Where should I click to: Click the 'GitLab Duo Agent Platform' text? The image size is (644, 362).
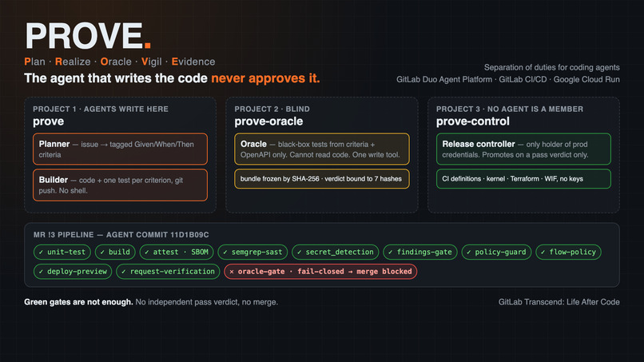point(444,79)
